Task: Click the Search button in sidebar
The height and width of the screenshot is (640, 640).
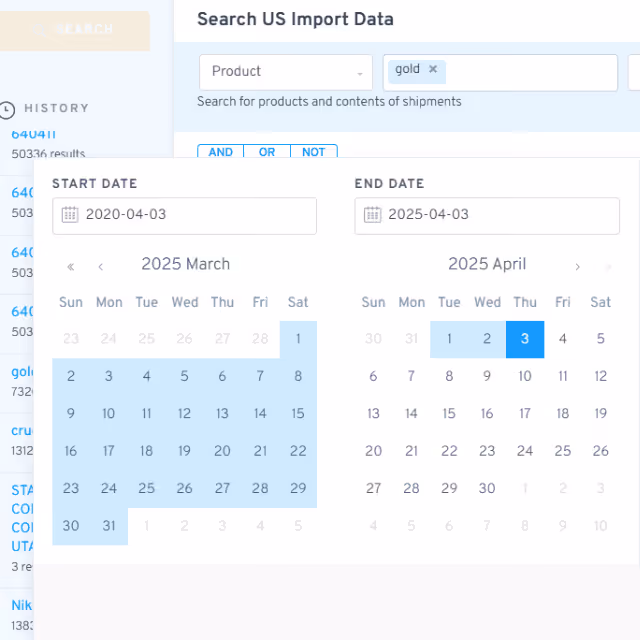Action: (73, 31)
